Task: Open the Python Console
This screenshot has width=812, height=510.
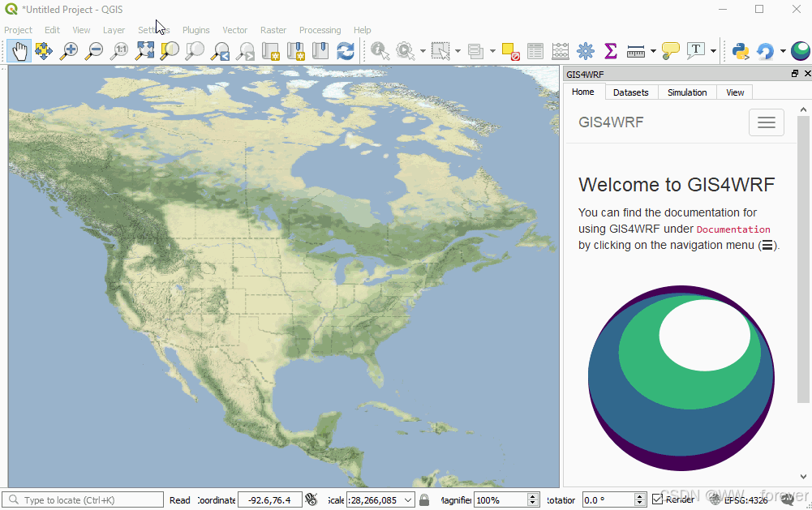Action: pos(741,51)
